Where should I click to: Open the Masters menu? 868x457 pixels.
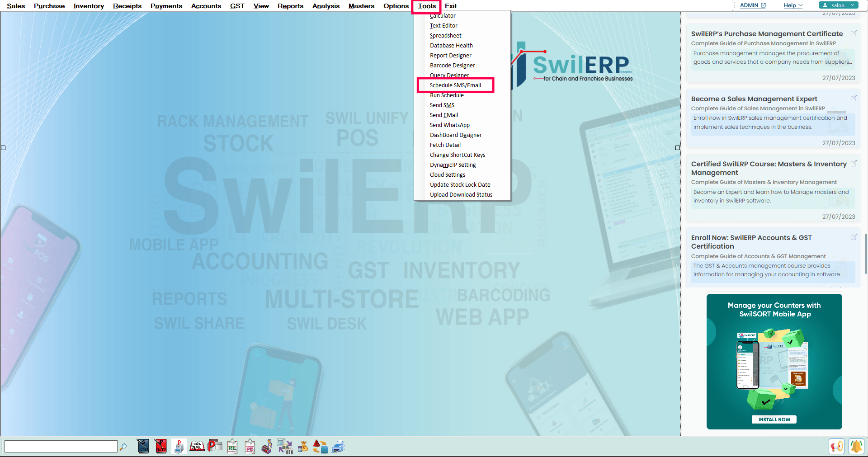[361, 6]
